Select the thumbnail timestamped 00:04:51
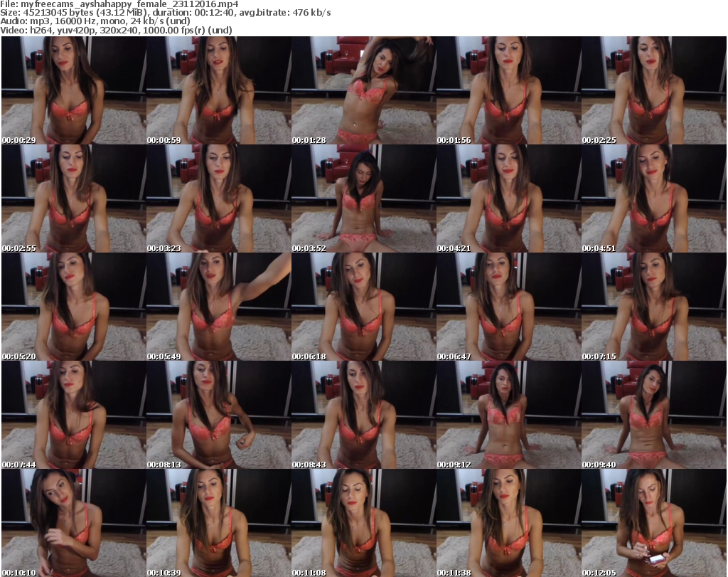Screen dimensions: 728x577 click(x=654, y=198)
